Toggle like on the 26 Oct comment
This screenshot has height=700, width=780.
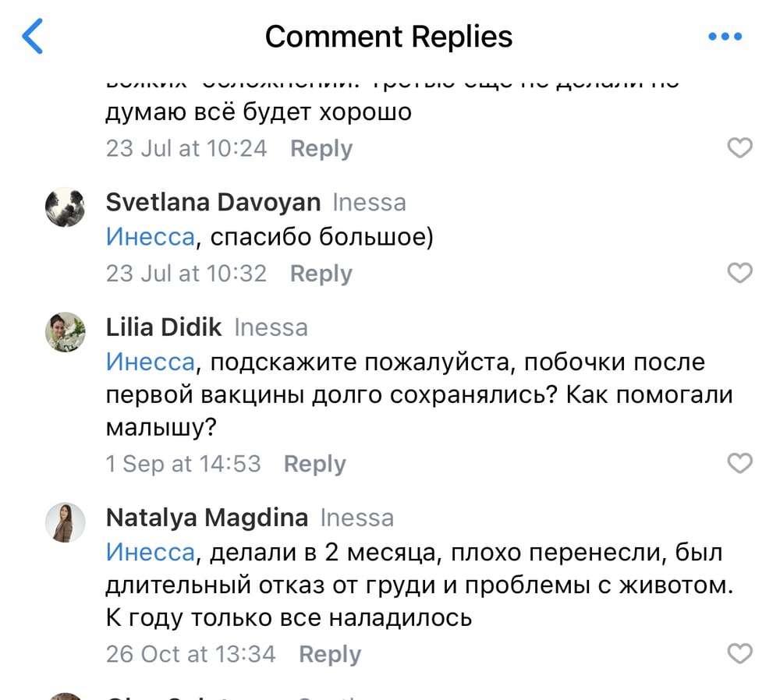(x=739, y=654)
